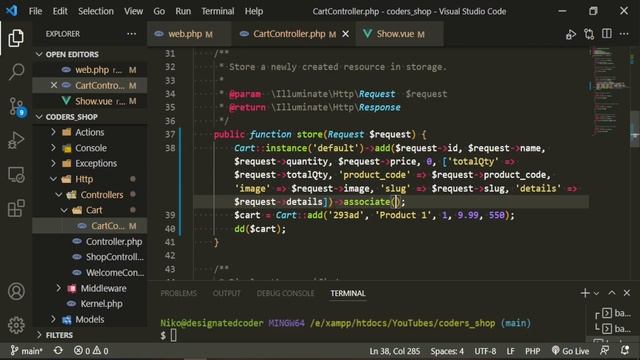The height and width of the screenshot is (360, 640).
Task: Open the Manage settings gear
Action: [16, 325]
